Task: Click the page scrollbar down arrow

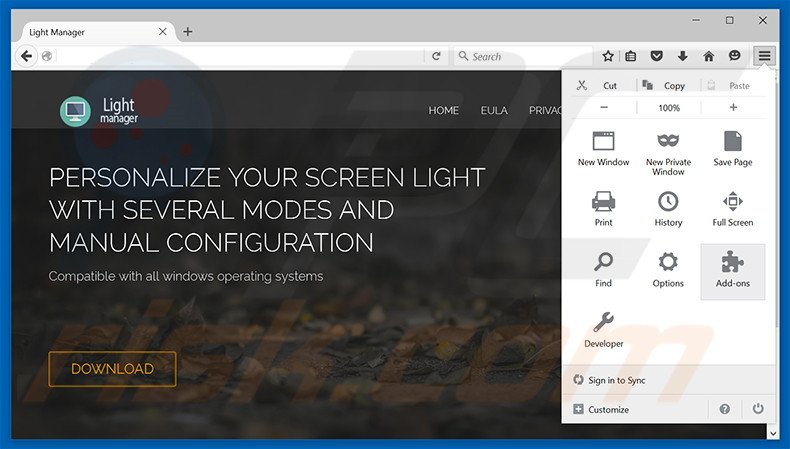Action: point(773,432)
